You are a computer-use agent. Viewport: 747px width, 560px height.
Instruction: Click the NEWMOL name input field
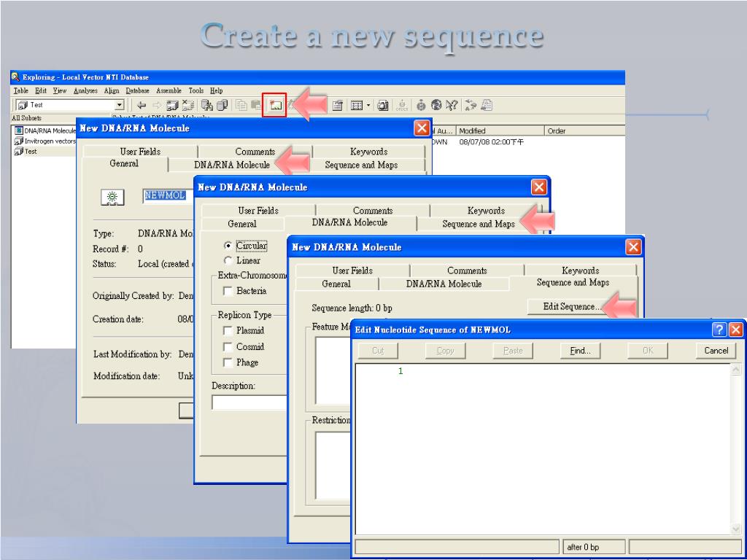point(168,195)
